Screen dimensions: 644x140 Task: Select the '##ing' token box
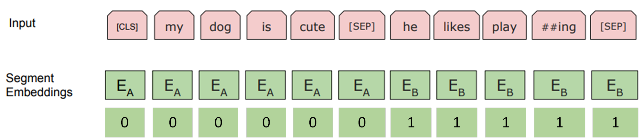559,26
